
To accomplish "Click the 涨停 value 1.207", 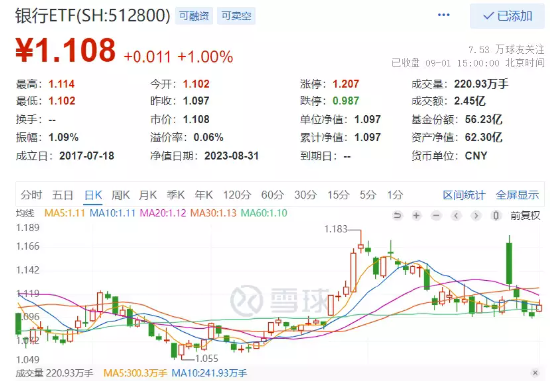I will [346, 84].
